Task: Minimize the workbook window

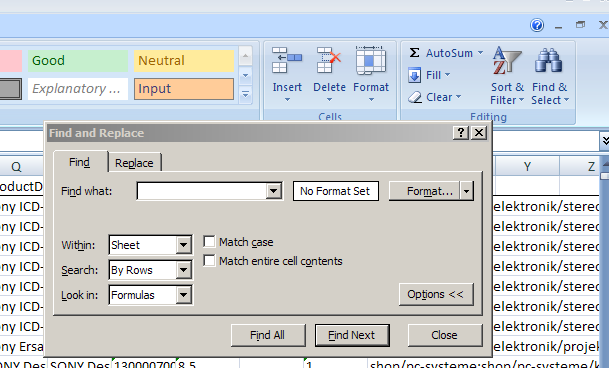Action: [559, 26]
